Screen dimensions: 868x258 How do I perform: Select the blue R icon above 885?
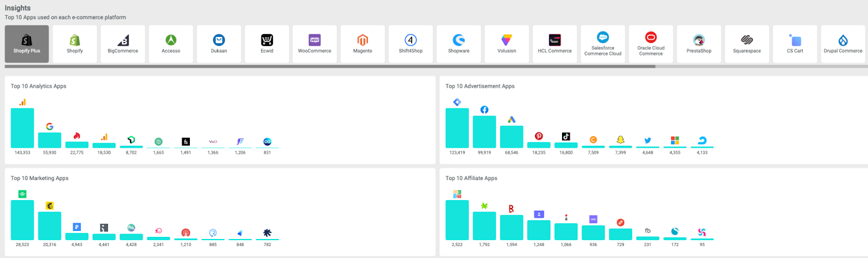(213, 233)
